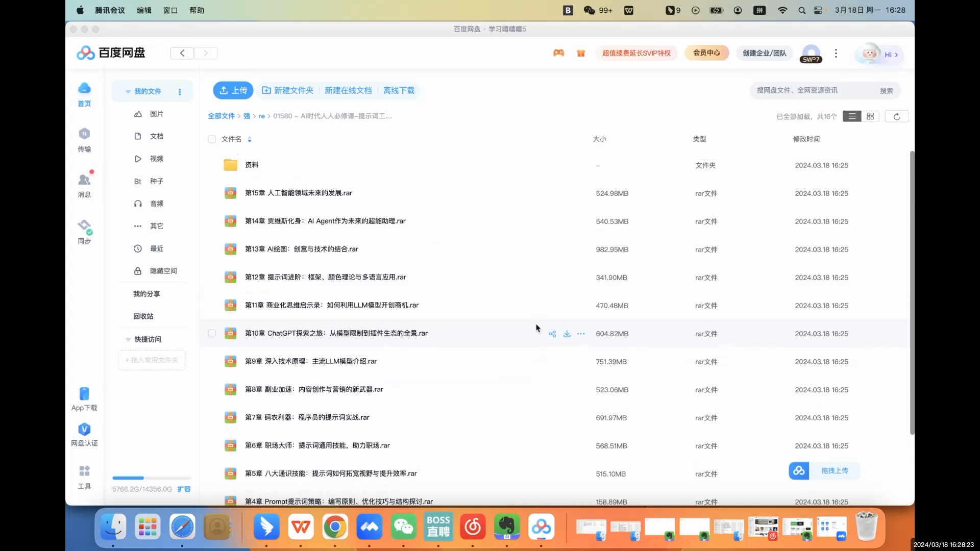Refresh the file list

click(897, 116)
